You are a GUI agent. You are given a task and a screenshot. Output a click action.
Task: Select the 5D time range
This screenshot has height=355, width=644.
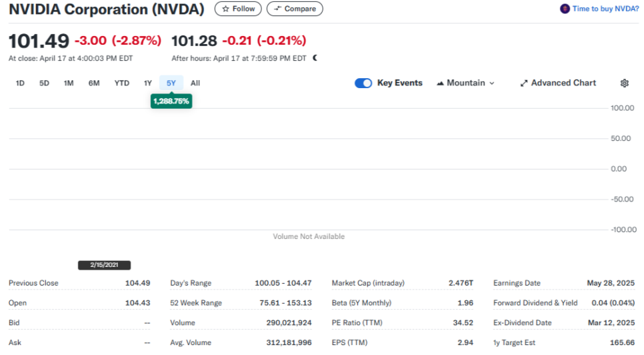pos(45,83)
